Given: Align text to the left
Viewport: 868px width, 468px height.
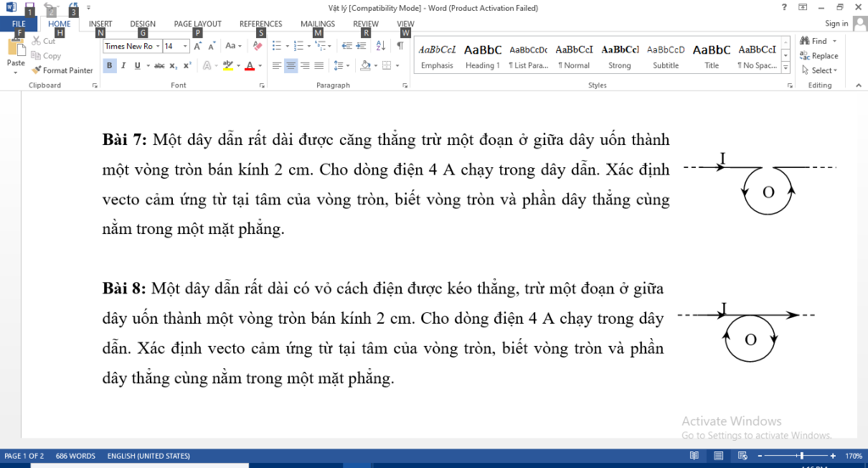Looking at the screenshot, I should (277, 65).
